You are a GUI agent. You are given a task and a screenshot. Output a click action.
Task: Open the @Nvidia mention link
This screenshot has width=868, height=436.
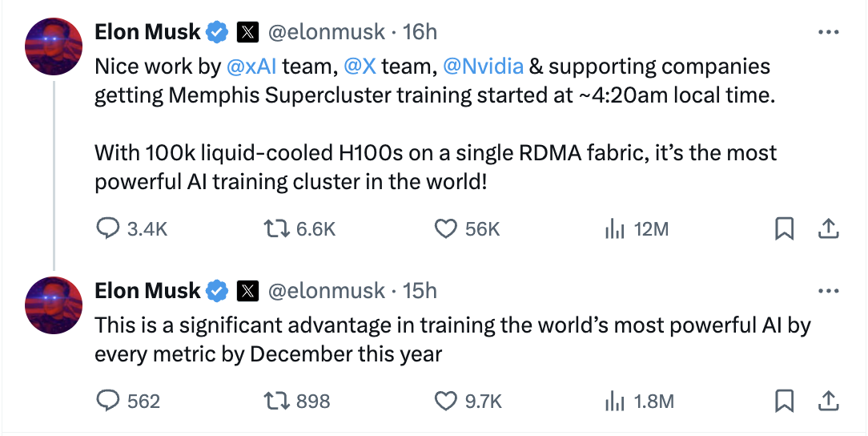484,67
